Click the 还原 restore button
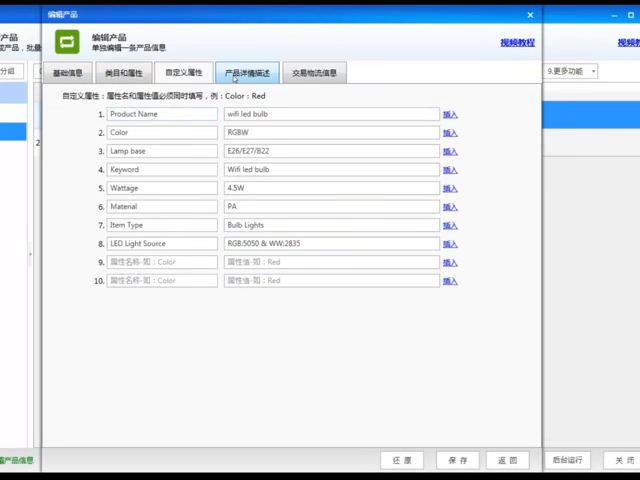This screenshot has width=640, height=480. 402,460
